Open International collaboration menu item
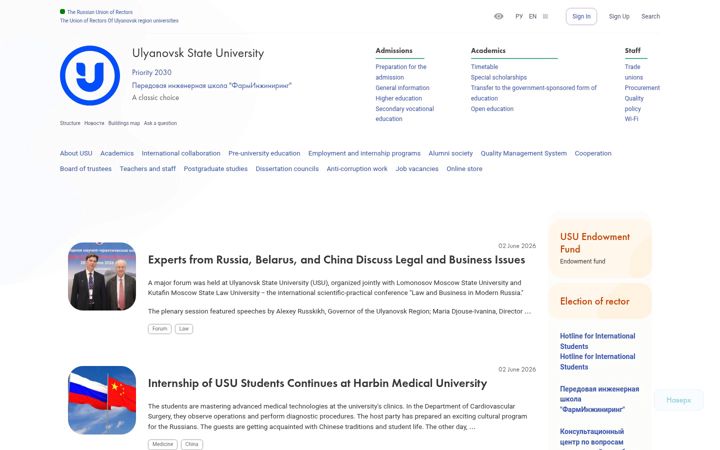720x450 pixels. tap(181, 153)
